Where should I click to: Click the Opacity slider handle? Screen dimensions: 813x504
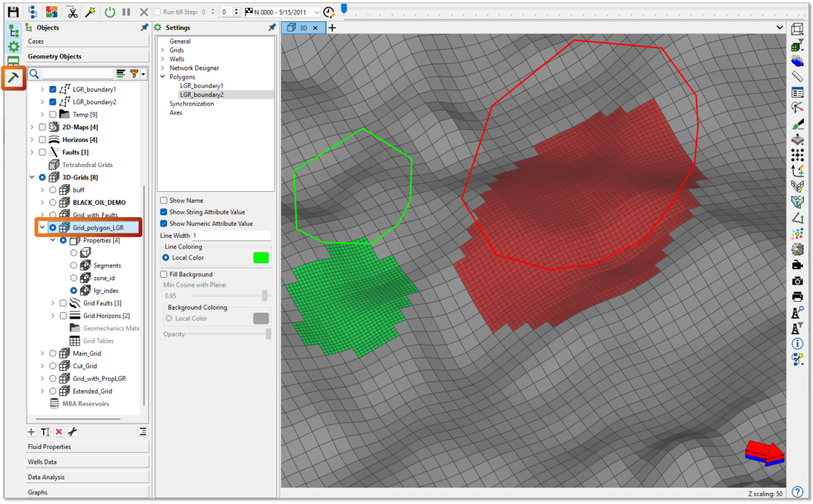268,334
